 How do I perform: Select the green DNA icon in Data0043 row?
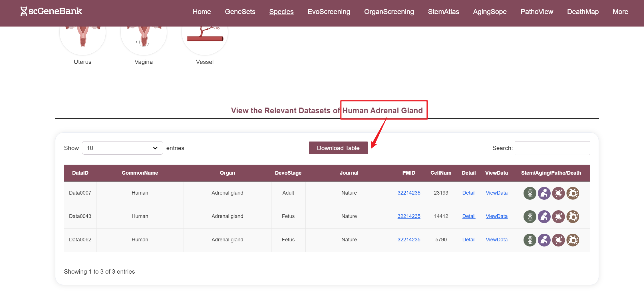click(530, 217)
